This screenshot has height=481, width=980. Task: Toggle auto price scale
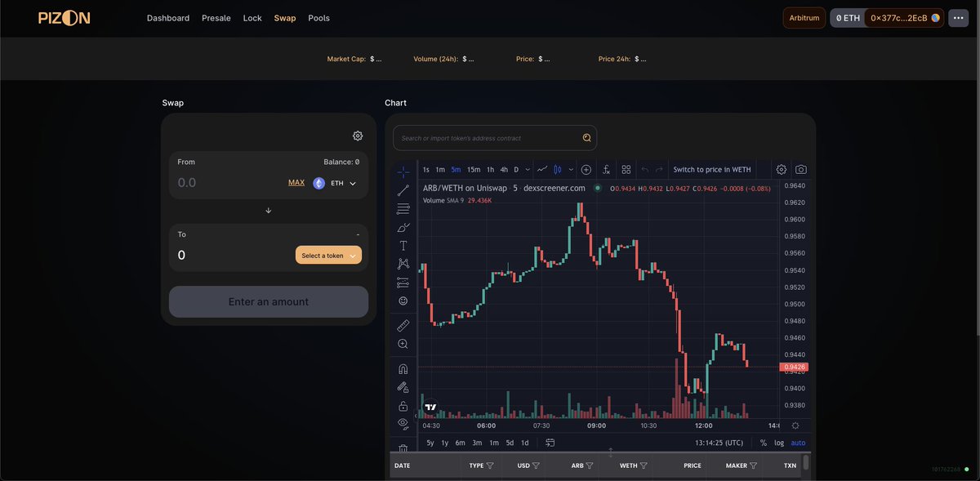click(798, 443)
